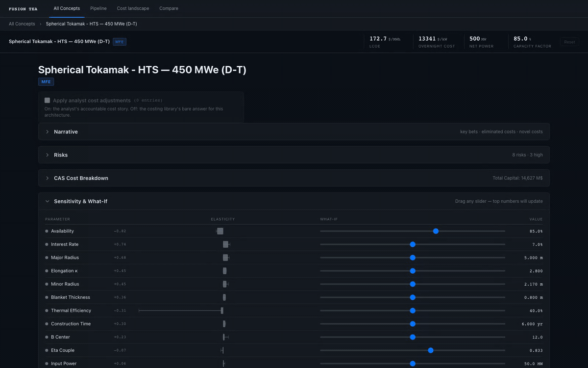
Task: Click the B Center slider handle
Action: (413, 337)
